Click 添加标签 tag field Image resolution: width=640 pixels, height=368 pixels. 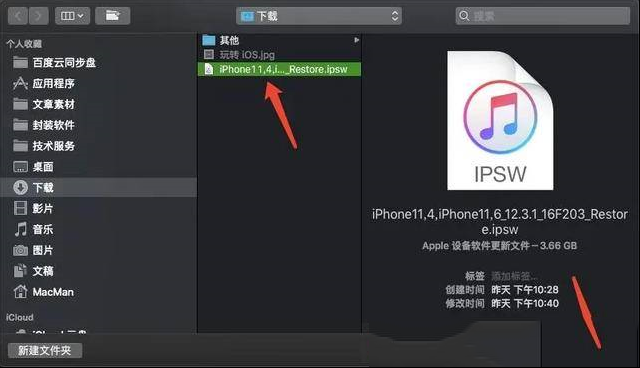coord(514,276)
